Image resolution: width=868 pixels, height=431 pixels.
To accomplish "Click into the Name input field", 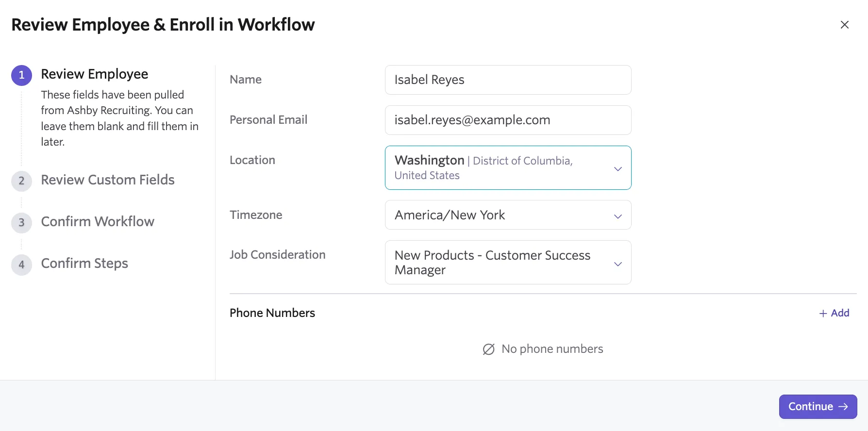I will pos(508,80).
